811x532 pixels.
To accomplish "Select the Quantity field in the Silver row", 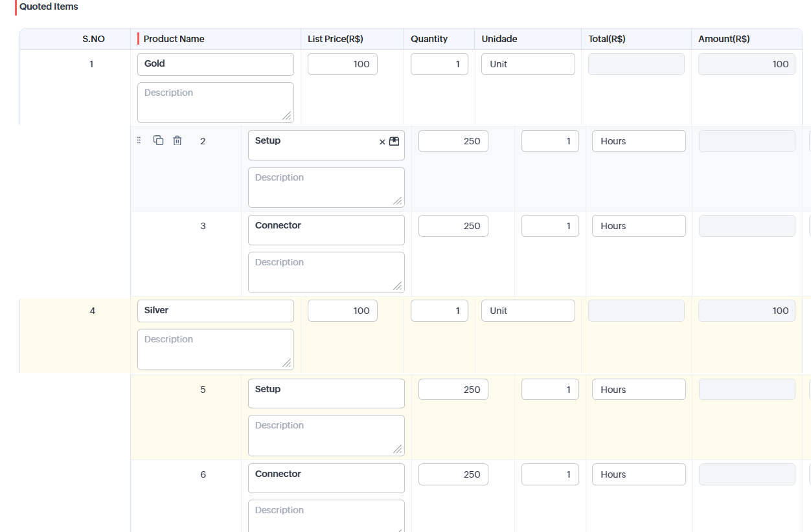I will pyautogui.click(x=439, y=311).
